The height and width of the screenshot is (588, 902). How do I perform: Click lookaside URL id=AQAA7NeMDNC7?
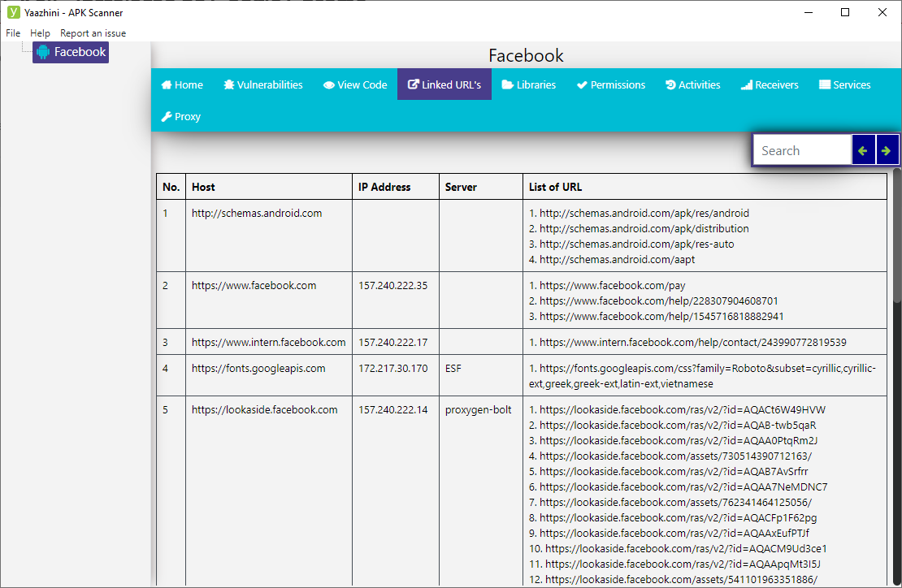(x=683, y=487)
